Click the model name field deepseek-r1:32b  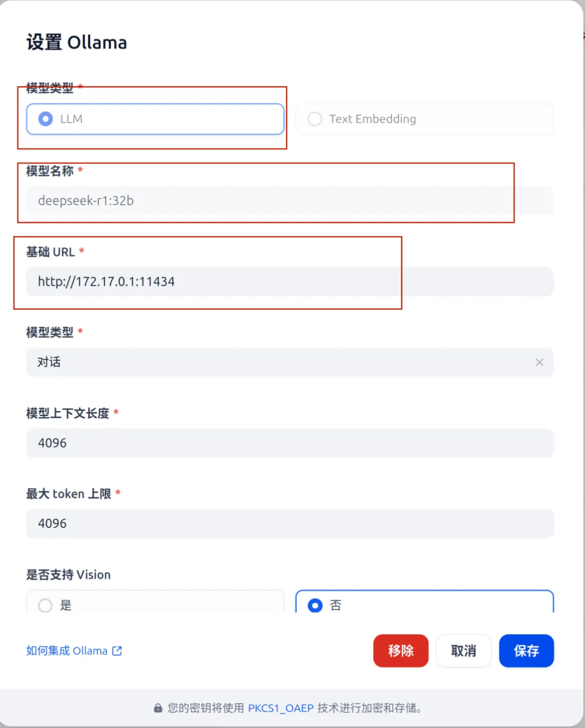(290, 200)
